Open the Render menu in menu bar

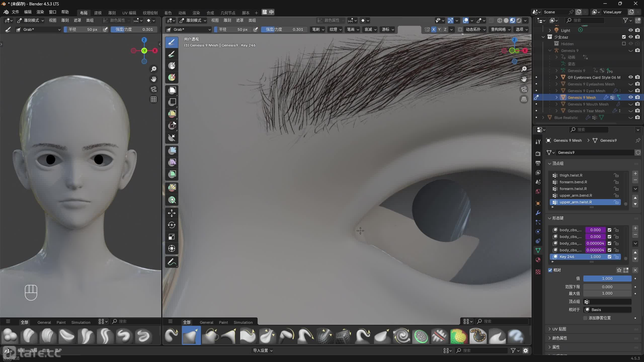(x=40, y=12)
